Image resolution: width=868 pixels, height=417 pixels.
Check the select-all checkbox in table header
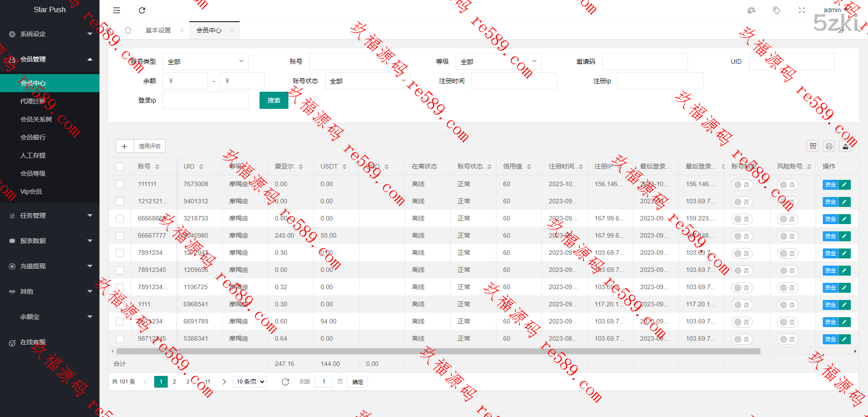(x=120, y=167)
